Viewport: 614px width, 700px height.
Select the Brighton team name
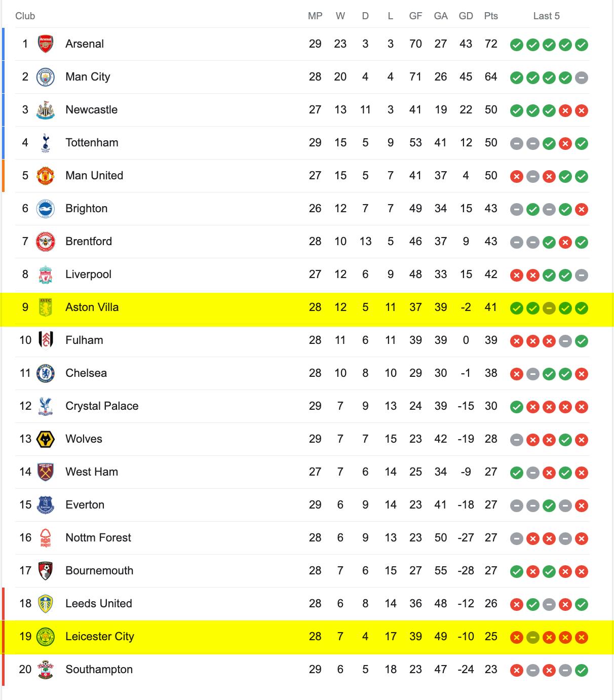point(87,209)
